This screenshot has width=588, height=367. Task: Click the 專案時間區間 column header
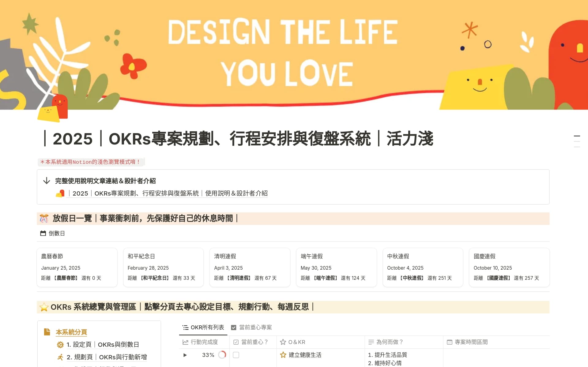tap(471, 342)
